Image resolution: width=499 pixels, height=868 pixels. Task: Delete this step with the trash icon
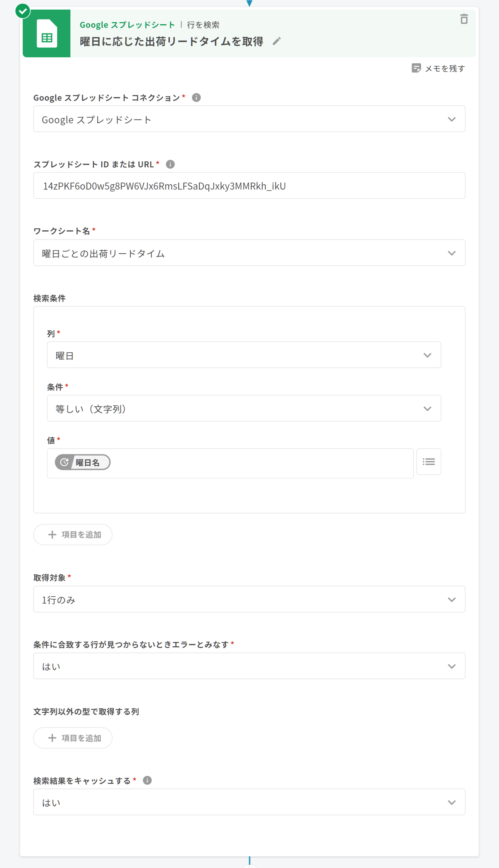pyautogui.click(x=464, y=19)
